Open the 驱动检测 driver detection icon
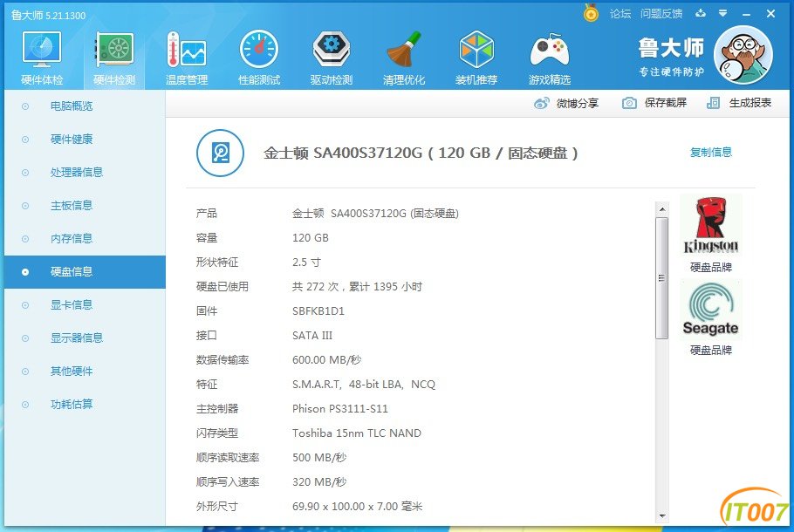The height and width of the screenshot is (532, 794). coord(332,49)
